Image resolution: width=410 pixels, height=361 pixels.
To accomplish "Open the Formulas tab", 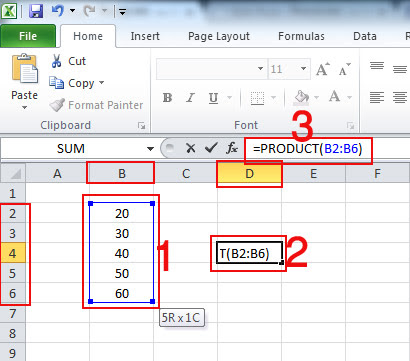I will [301, 36].
